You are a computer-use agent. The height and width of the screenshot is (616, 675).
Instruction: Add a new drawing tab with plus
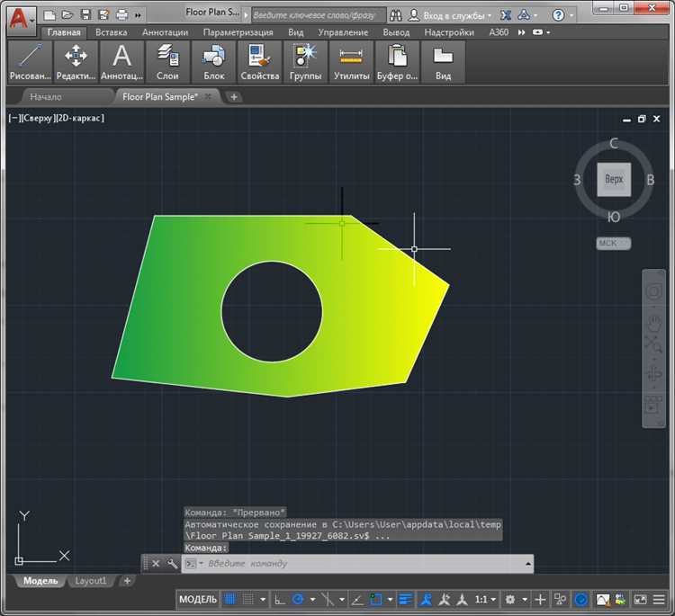tap(234, 97)
